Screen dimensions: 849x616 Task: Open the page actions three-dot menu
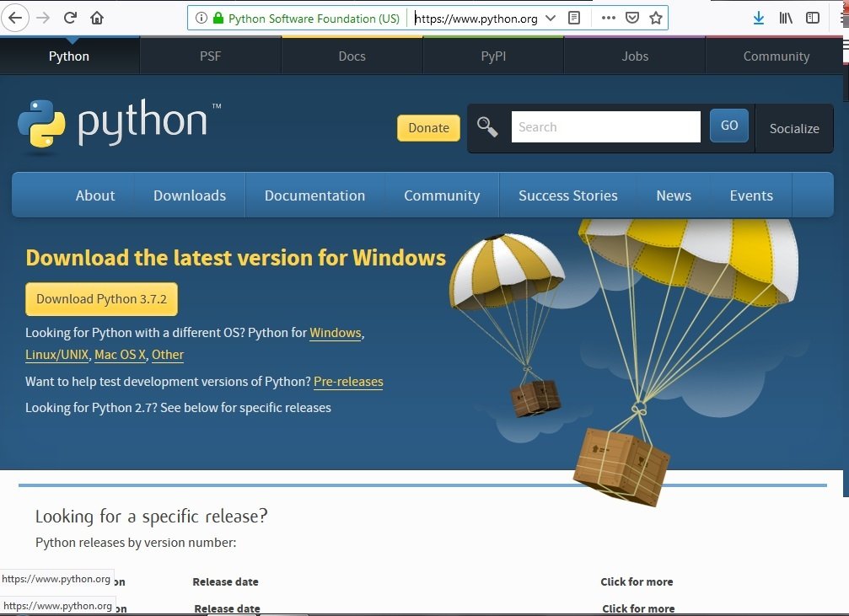tap(608, 18)
